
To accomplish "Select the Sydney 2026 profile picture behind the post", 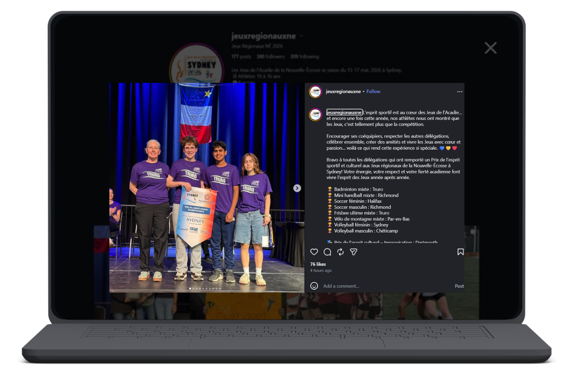I will 196,68.
